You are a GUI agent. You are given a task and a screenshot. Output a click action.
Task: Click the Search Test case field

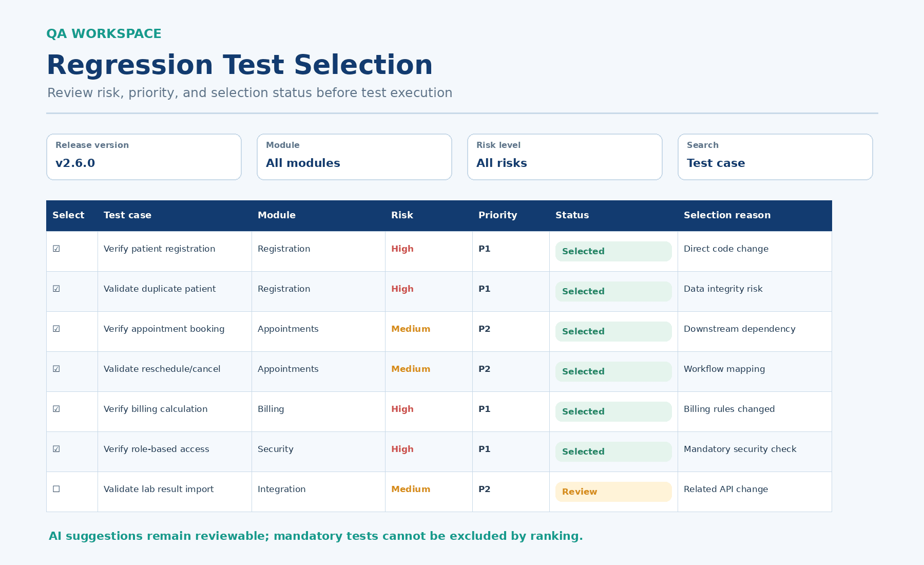775,157
